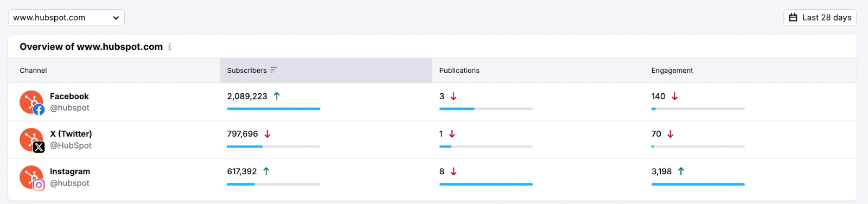
Task: Click the Facebook subscribers progress bar
Action: 274,109
